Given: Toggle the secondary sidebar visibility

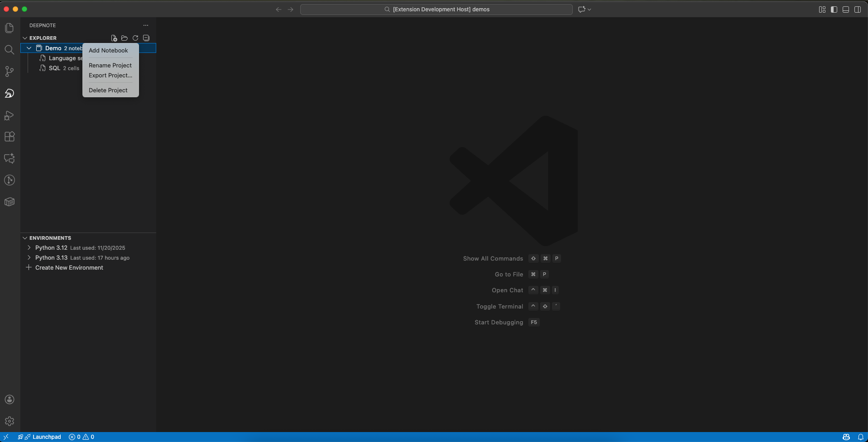Looking at the screenshot, I should coord(858,9).
